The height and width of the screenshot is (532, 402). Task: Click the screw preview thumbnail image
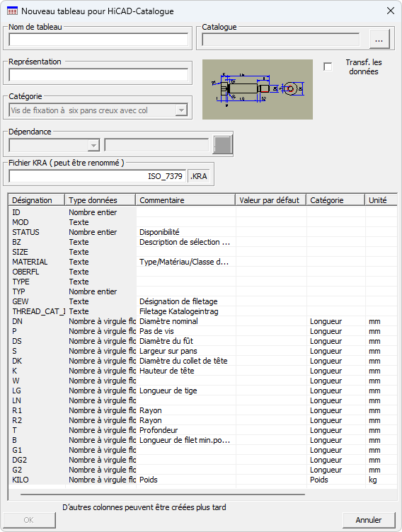[x=258, y=90]
